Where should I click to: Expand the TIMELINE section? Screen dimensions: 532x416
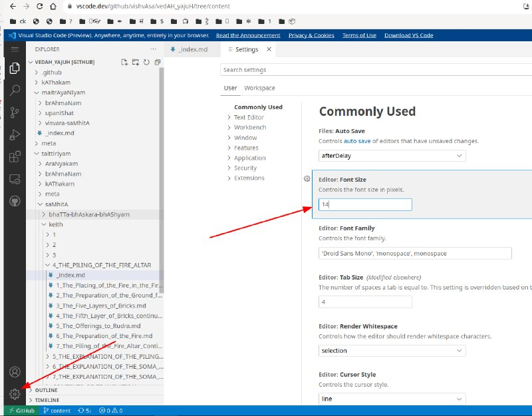pos(47,400)
